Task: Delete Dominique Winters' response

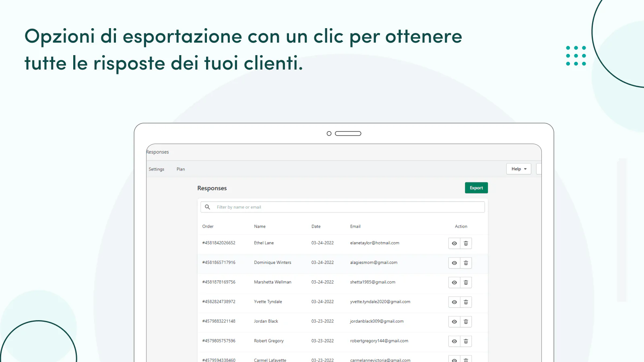Action: [x=466, y=263]
